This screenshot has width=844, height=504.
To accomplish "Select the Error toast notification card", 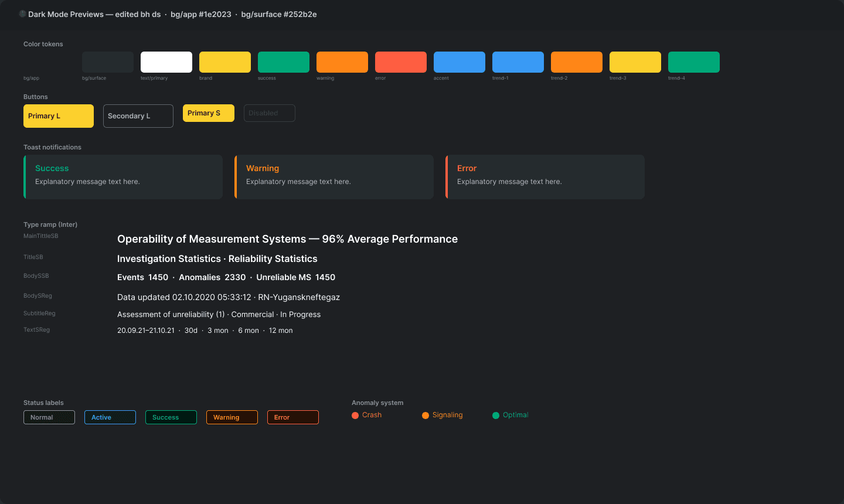I will 545,177.
